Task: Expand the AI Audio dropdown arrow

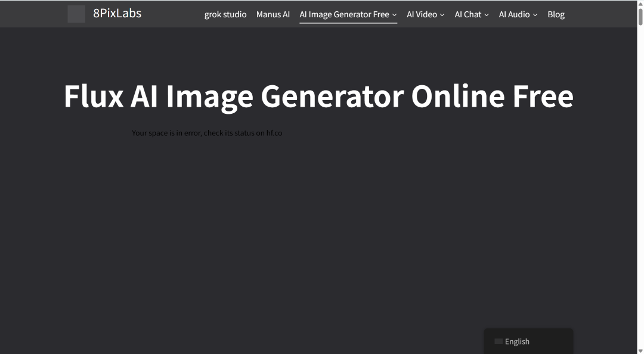Action: (x=535, y=15)
